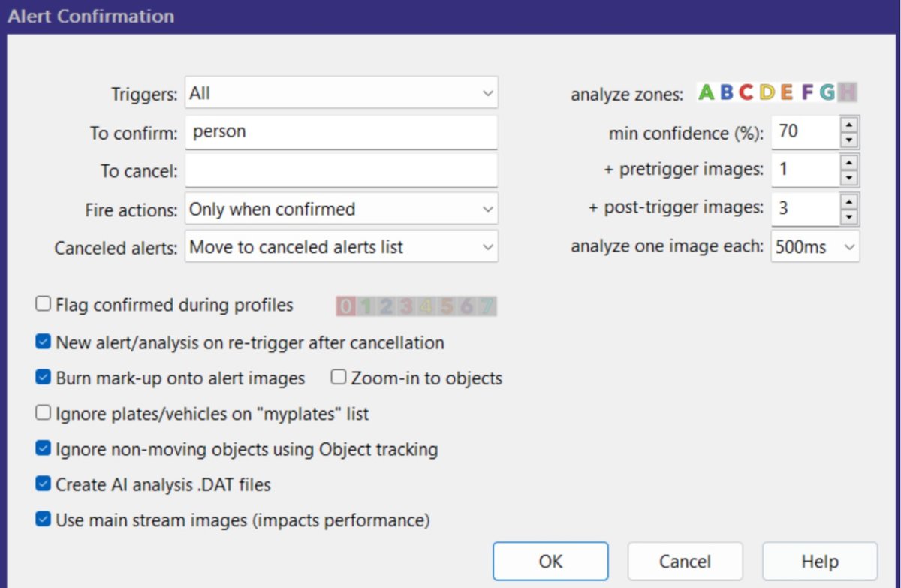Select profile 7 for flag confirmed
The width and height of the screenshot is (901, 588).
tap(487, 306)
